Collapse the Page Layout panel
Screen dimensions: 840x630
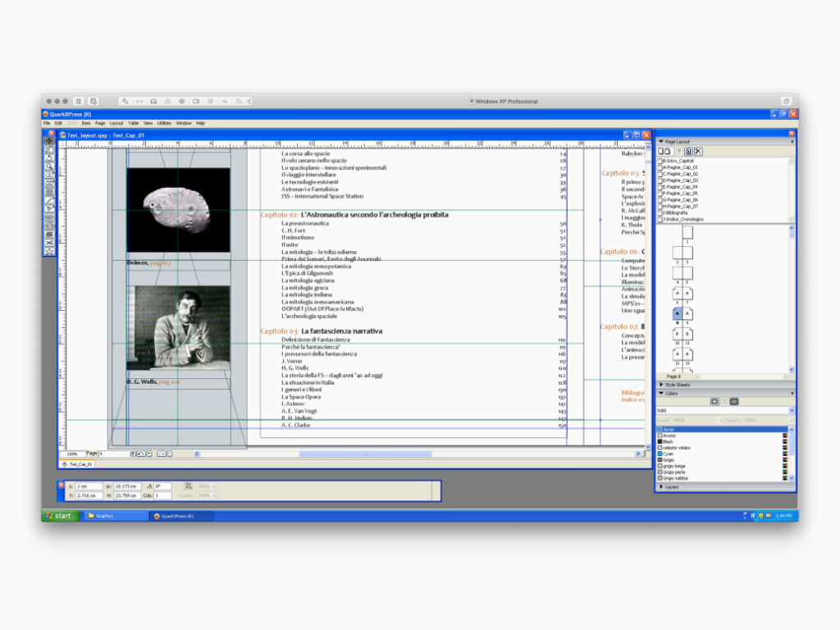coord(661,141)
